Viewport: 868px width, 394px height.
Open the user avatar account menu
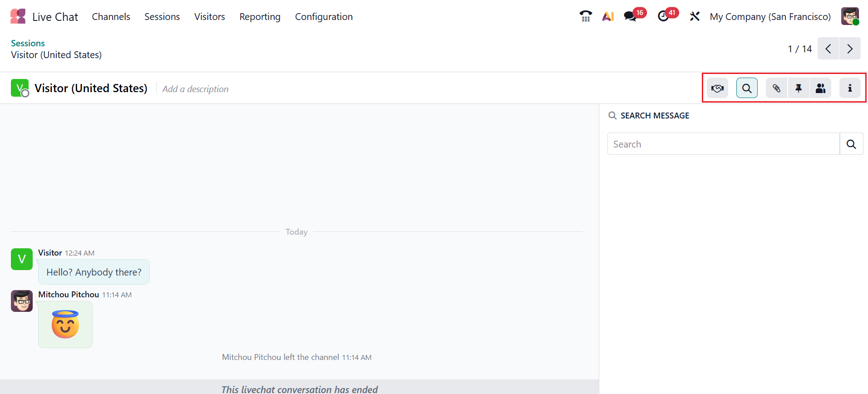coord(850,16)
